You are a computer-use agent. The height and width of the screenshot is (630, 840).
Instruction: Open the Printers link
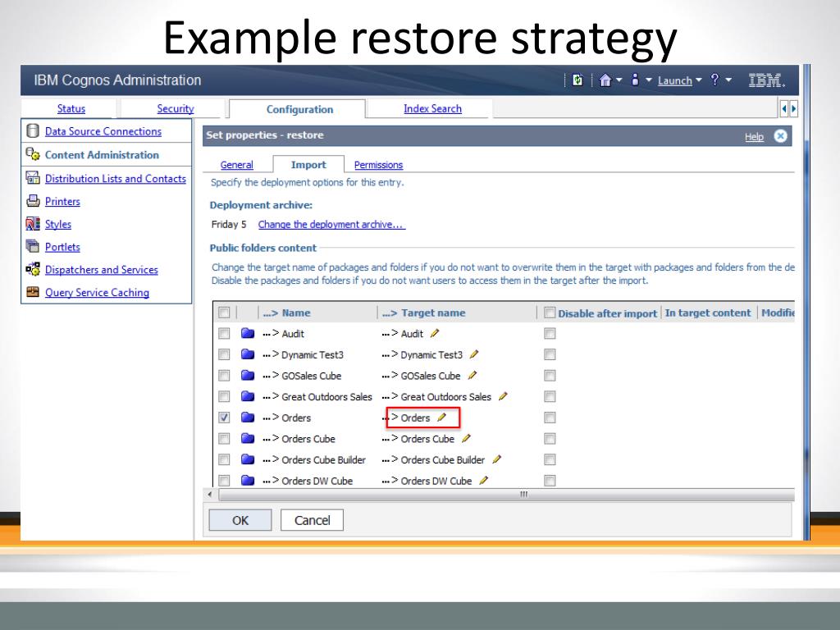click(62, 202)
